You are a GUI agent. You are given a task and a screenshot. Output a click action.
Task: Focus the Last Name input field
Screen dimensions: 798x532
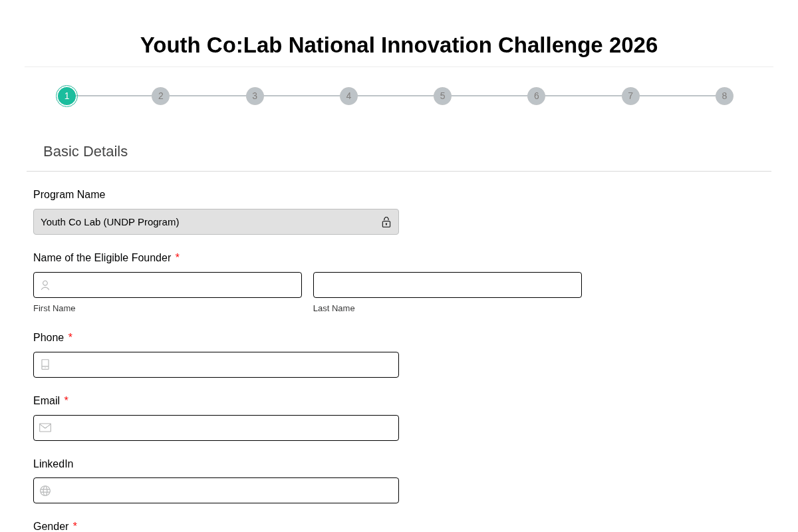coord(447,285)
